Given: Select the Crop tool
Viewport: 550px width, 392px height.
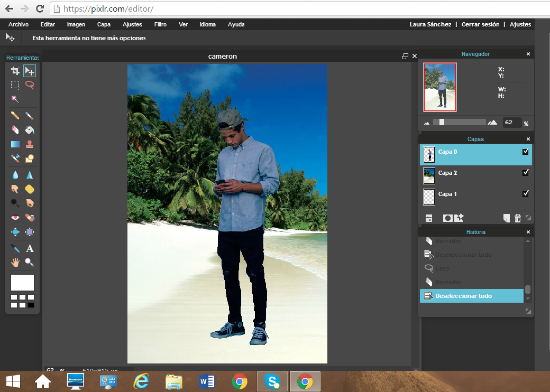Looking at the screenshot, I should pyautogui.click(x=15, y=71).
